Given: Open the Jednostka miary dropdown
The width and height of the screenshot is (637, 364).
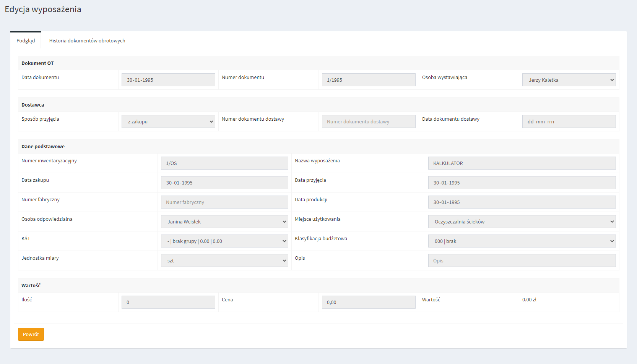Looking at the screenshot, I should pos(224,260).
